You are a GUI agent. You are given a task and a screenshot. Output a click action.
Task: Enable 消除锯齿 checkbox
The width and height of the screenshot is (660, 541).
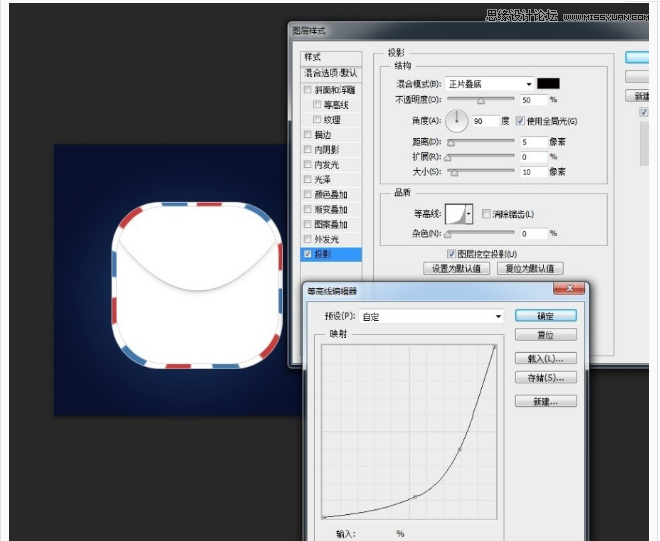tap(486, 214)
